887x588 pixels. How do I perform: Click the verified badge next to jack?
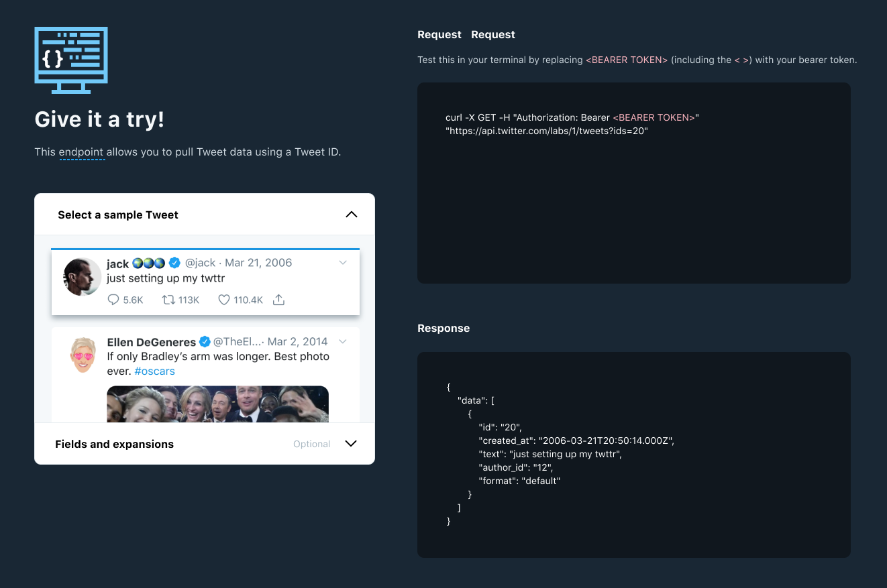(x=174, y=263)
